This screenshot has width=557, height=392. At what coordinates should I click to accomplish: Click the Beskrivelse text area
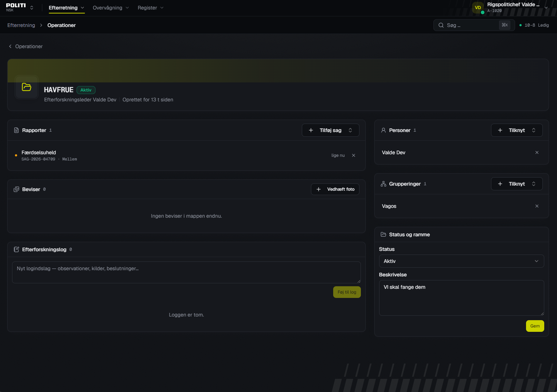click(x=461, y=298)
